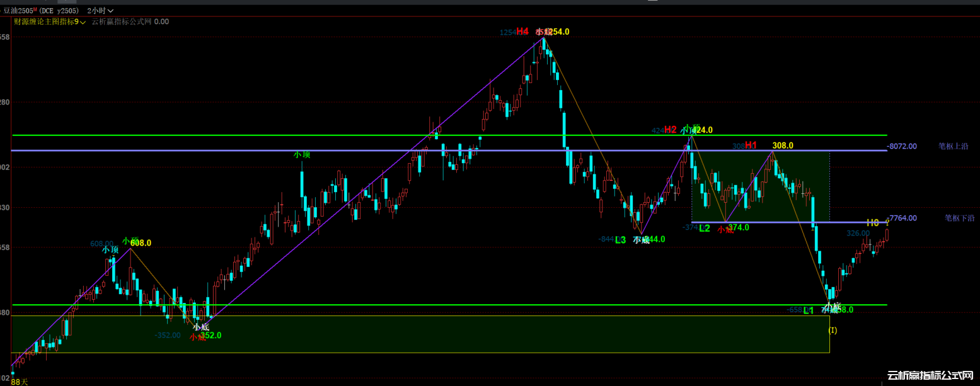Click the yellow H0 marker
This screenshot has height=386, width=980.
[872, 223]
